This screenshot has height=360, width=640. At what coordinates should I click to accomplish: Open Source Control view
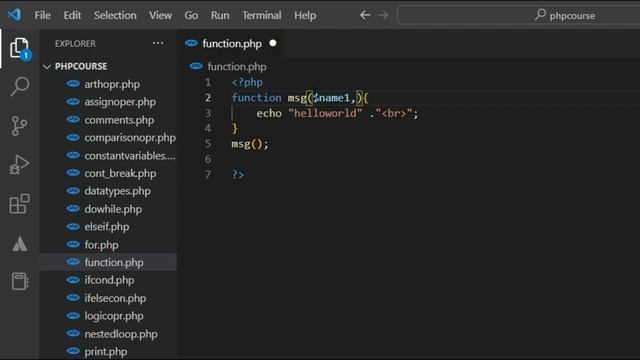tap(19, 126)
